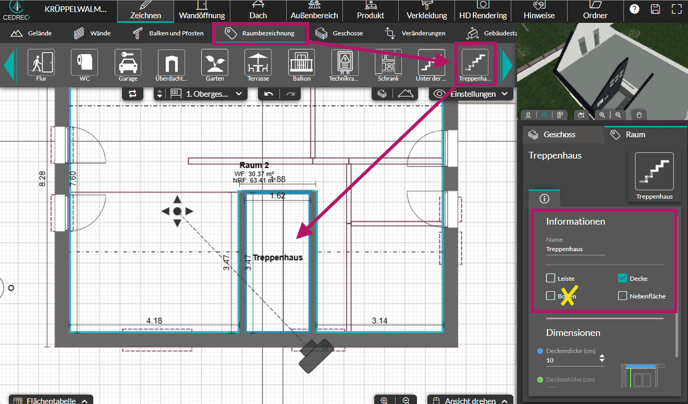This screenshot has height=404, width=688.
Task: Click the undo arrow in toolbar
Action: pos(268,94)
